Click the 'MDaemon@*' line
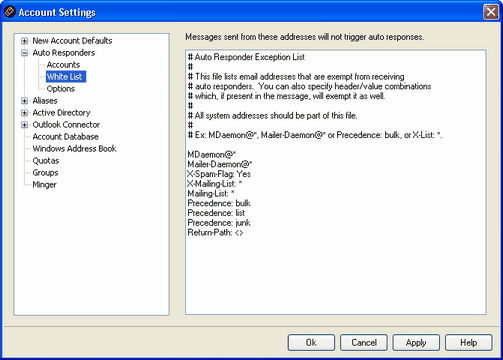This screenshot has height=360, width=503. (x=212, y=155)
